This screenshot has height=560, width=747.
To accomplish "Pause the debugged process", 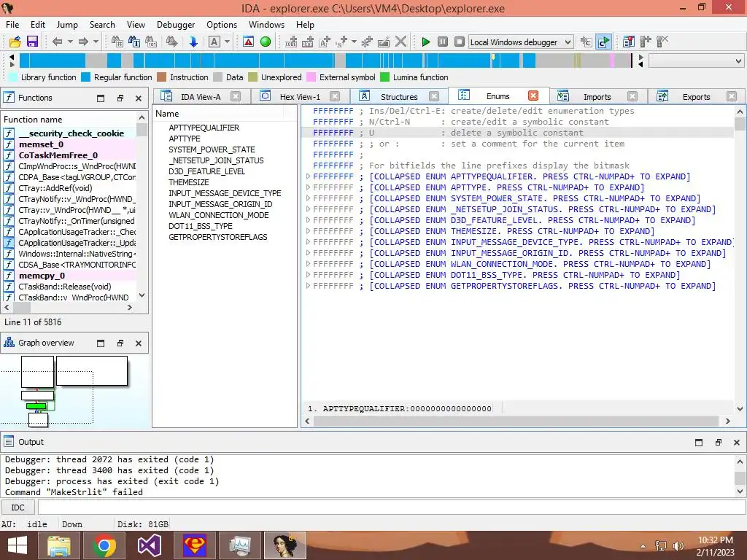I will (443, 42).
